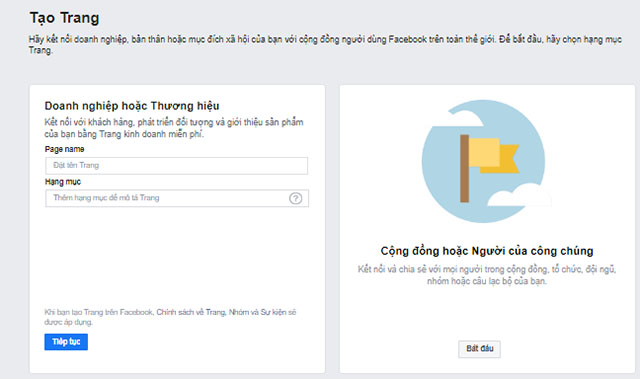Viewport: 640px width, 379px height.
Task: Click the intro paragraph starting Hãy kết nối doanh nghiệp
Action: point(325,45)
